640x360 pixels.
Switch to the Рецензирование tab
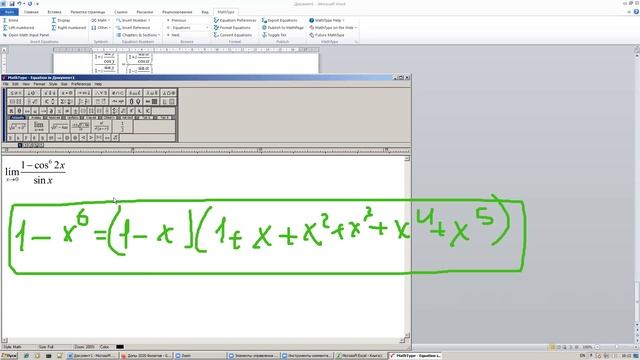(177, 12)
